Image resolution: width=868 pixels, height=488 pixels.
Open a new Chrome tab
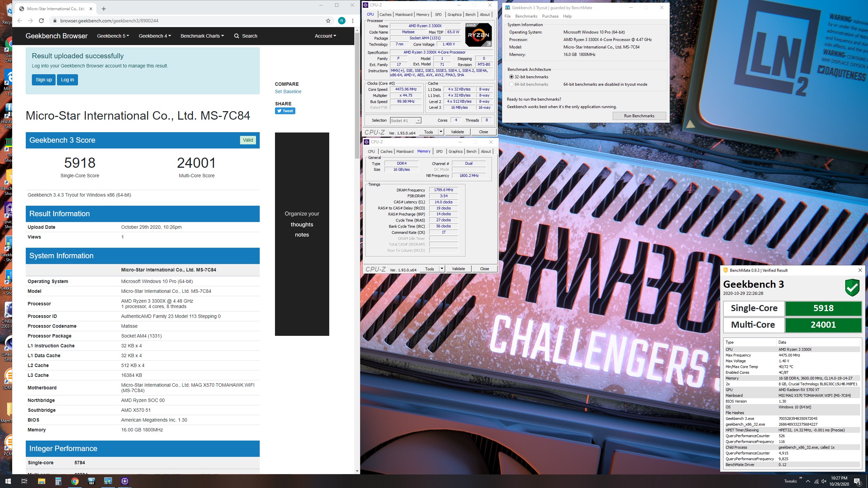[x=104, y=9]
